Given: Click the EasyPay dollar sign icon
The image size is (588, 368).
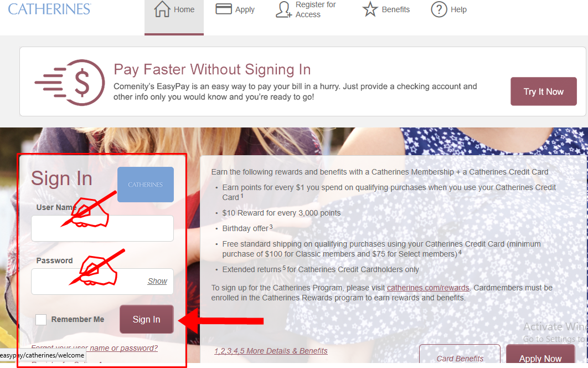Looking at the screenshot, I should [x=70, y=82].
